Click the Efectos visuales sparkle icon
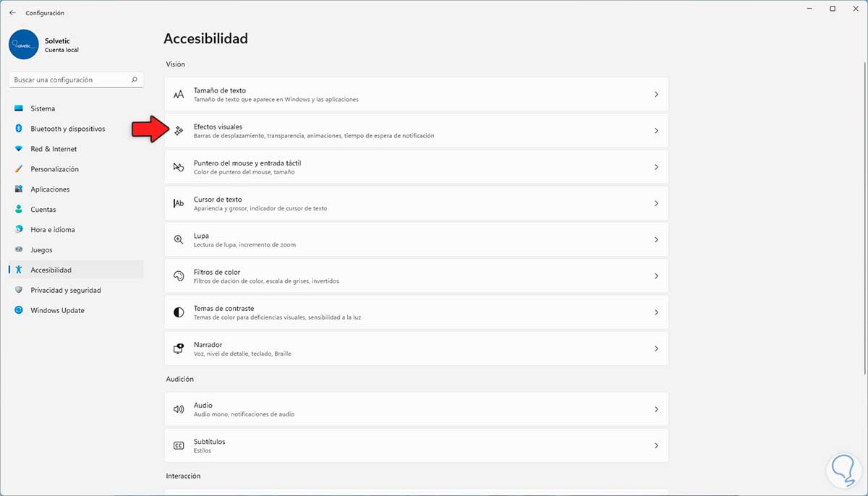Screen dimensions: 868x496 [x=179, y=131]
